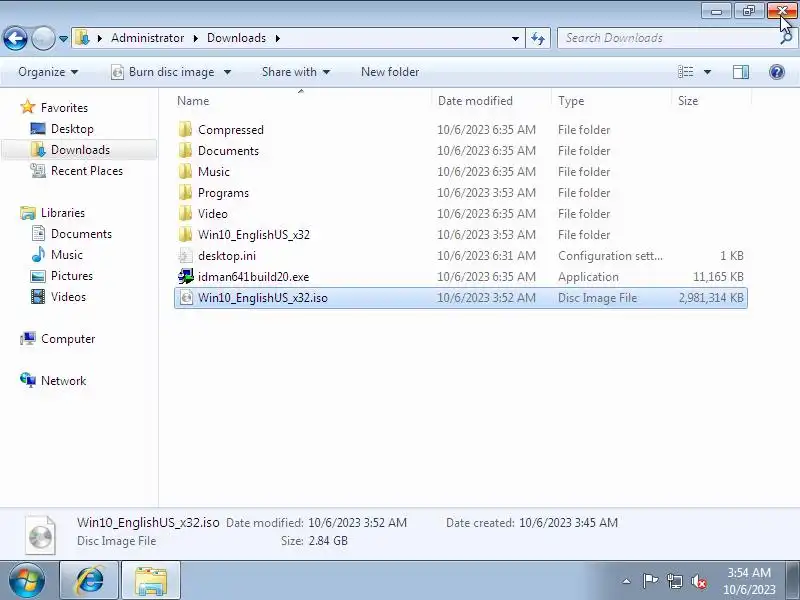Open Documents library
Screen dimensions: 800x600
81,234
